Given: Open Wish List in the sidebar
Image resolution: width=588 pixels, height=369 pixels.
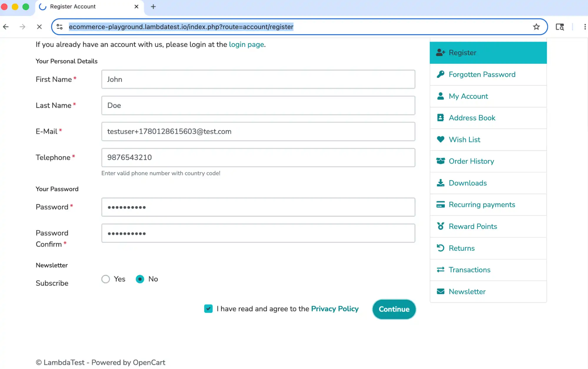Looking at the screenshot, I should tap(488, 139).
